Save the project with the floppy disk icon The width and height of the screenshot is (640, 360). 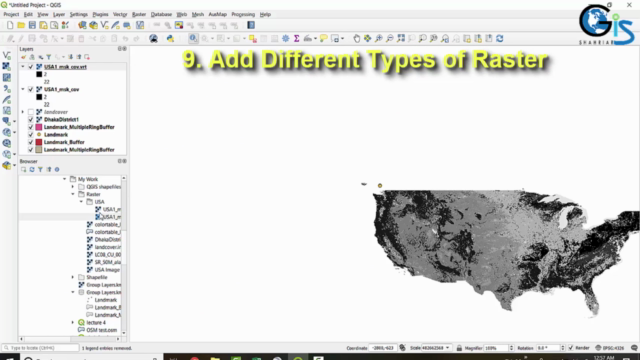point(32,25)
